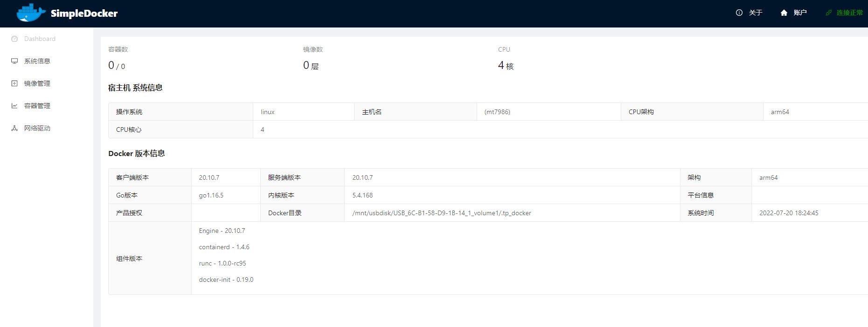Click the client version 20.10.7 value
This screenshot has height=327, width=868.
click(x=209, y=177)
